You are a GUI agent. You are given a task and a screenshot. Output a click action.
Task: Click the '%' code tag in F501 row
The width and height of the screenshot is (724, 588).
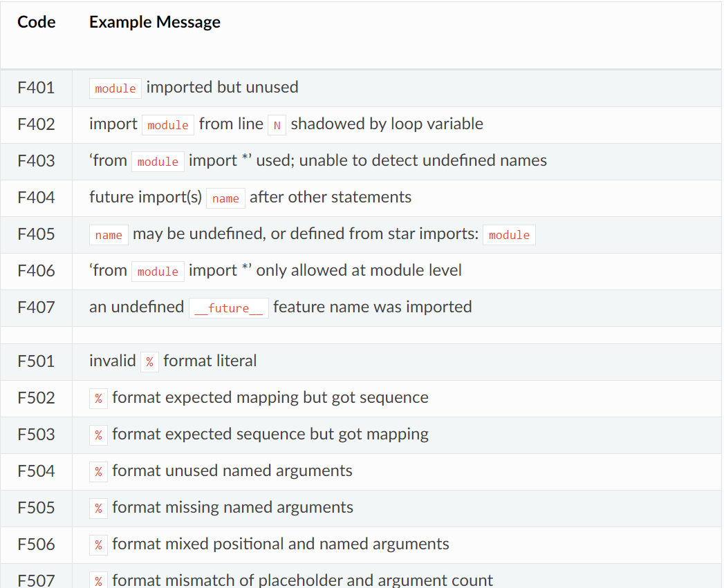[149, 362]
